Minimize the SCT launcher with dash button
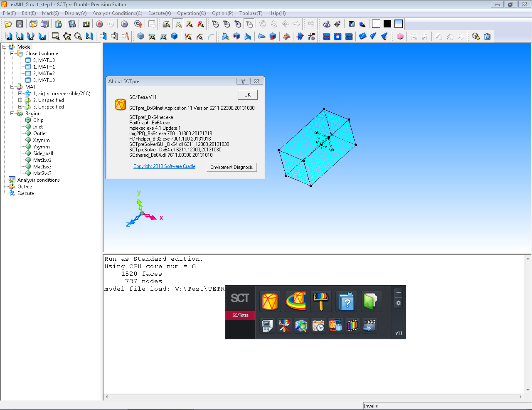The image size is (532, 410). [x=399, y=293]
